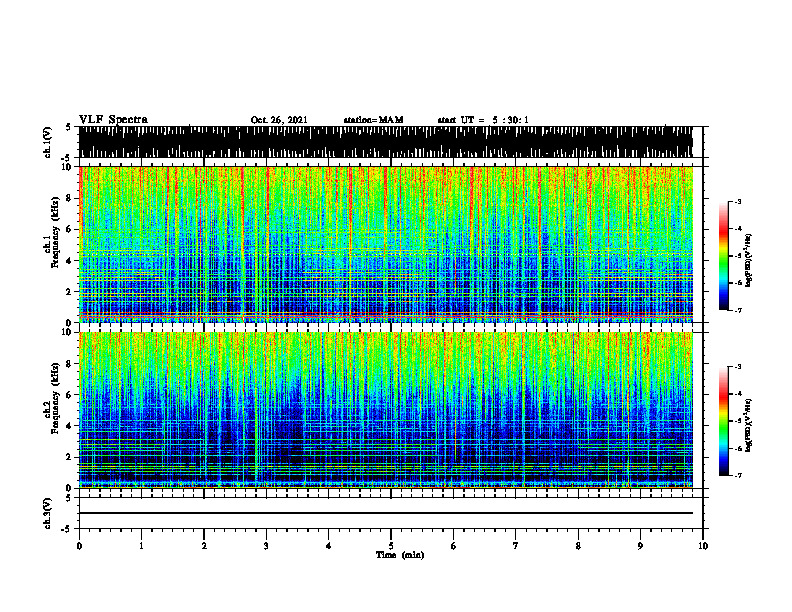
Task: Click the "start UT = 5 :30: 1" text
Action: pyautogui.click(x=483, y=120)
